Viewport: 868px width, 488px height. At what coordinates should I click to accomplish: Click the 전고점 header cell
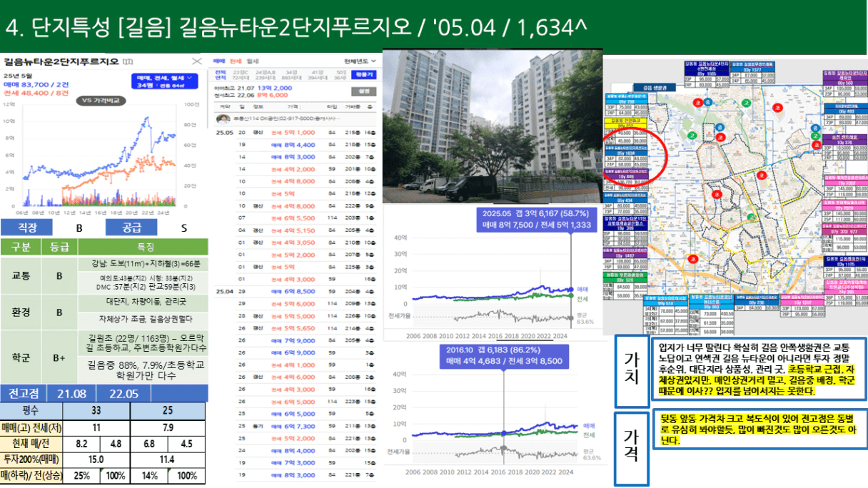(24, 394)
